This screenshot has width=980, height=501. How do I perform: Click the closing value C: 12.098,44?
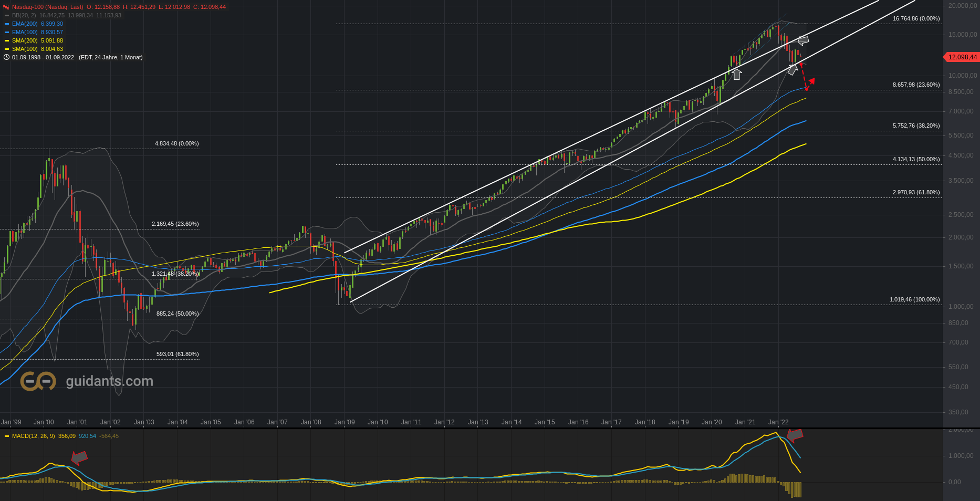[x=210, y=7]
